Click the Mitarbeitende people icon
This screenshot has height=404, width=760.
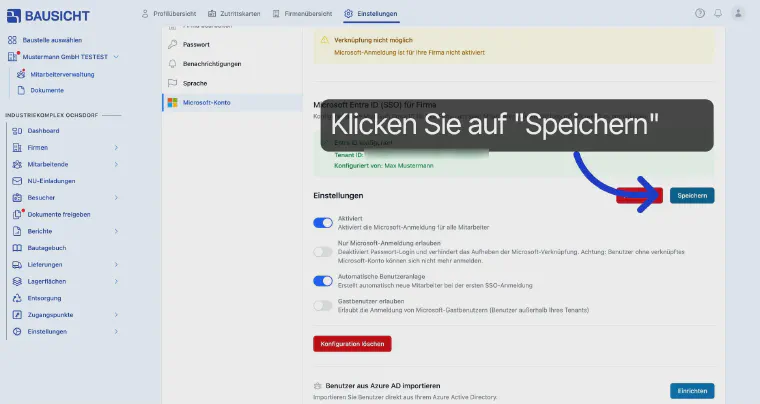[17, 164]
